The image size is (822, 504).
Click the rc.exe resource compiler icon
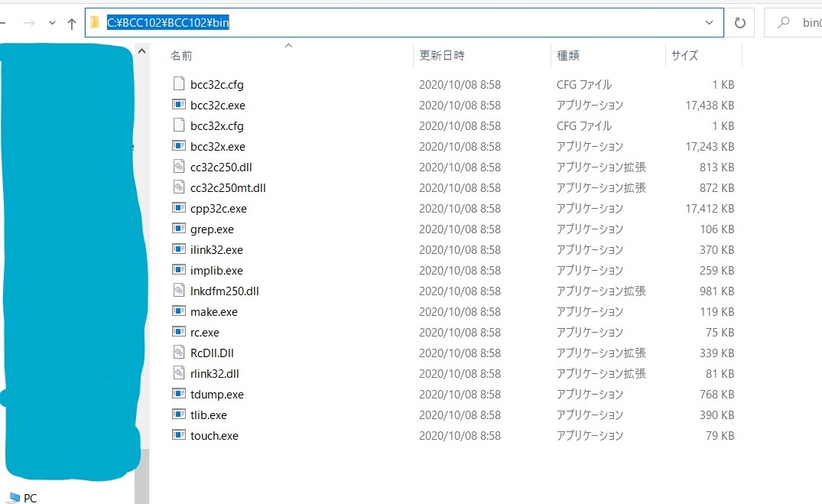click(x=180, y=332)
